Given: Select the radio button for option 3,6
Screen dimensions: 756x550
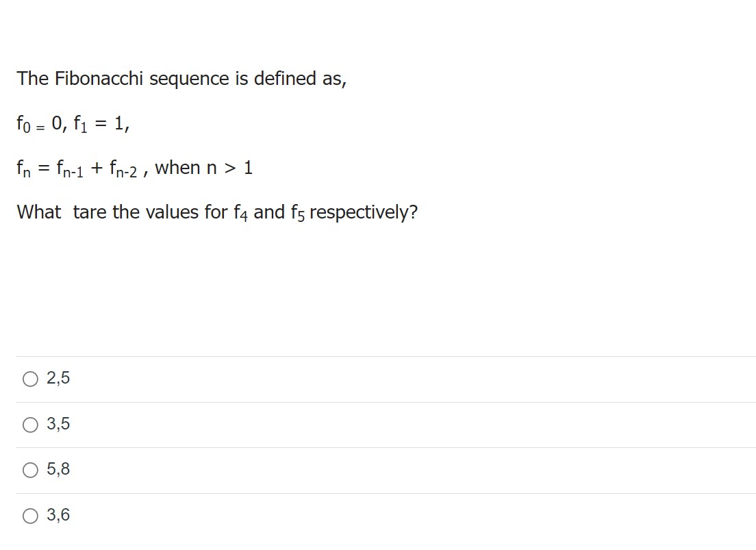Looking at the screenshot, I should [x=30, y=516].
